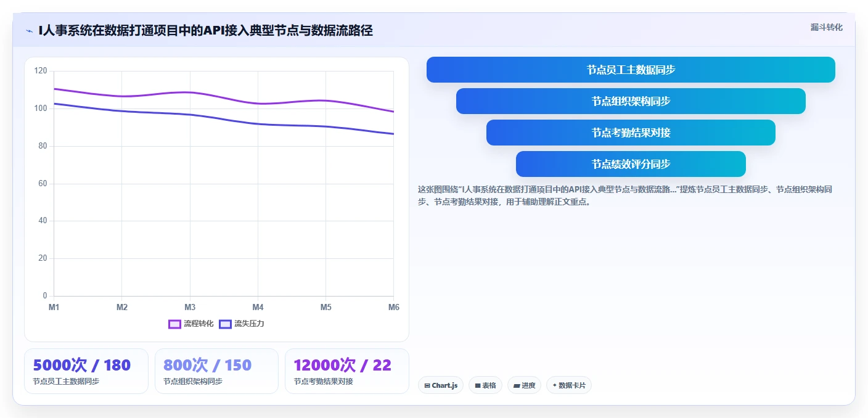The height and width of the screenshot is (418, 868).
Task: Click the 60 y-axis value
Action: tap(43, 184)
